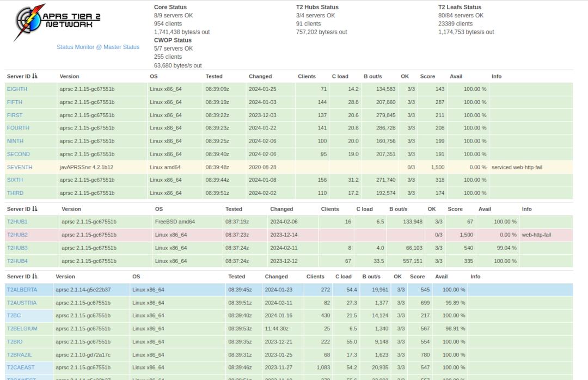
Task: Open the T2CAEAST server link
Action: click(x=21, y=367)
